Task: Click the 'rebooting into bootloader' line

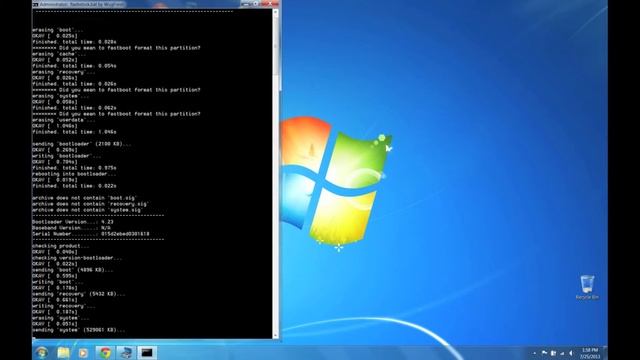Action: (74, 174)
